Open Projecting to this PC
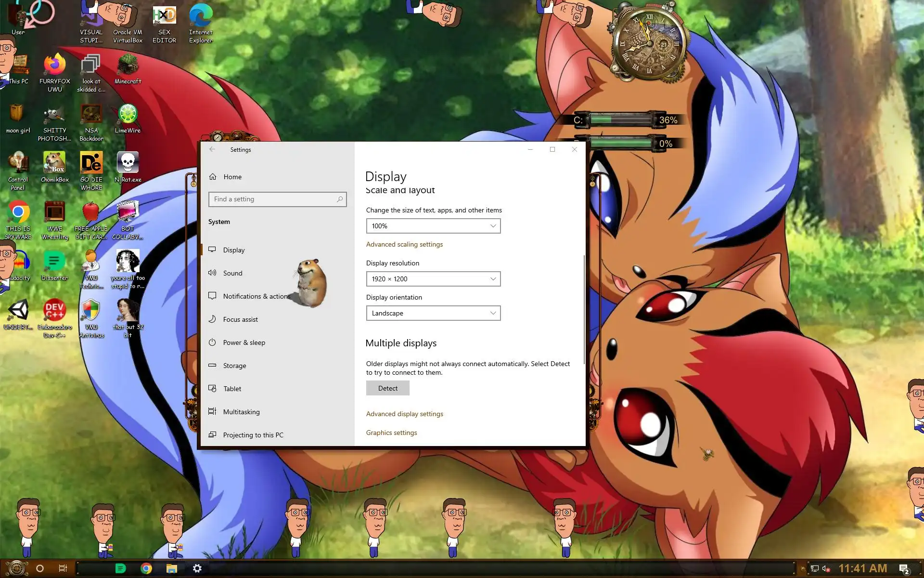This screenshot has width=924, height=578. click(x=253, y=435)
